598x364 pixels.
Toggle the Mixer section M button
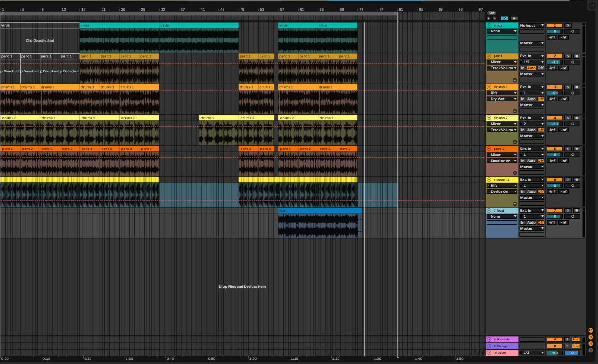coord(591,344)
